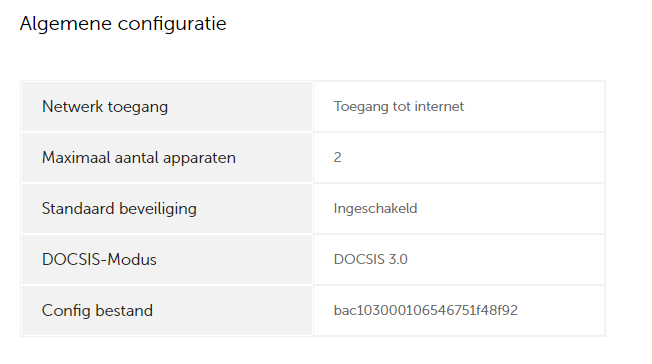Screen dimensions: 652x364
Task: Select the DOCSIS-Modus label cell
Action: click(167, 260)
